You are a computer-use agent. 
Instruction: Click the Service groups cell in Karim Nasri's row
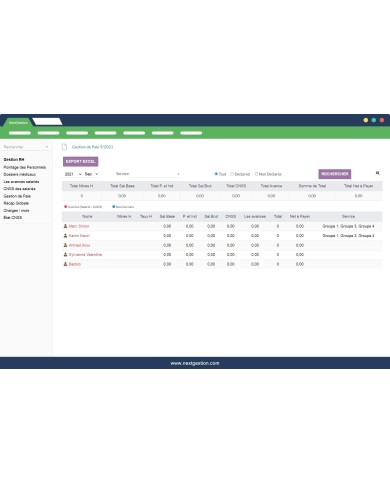(x=348, y=236)
